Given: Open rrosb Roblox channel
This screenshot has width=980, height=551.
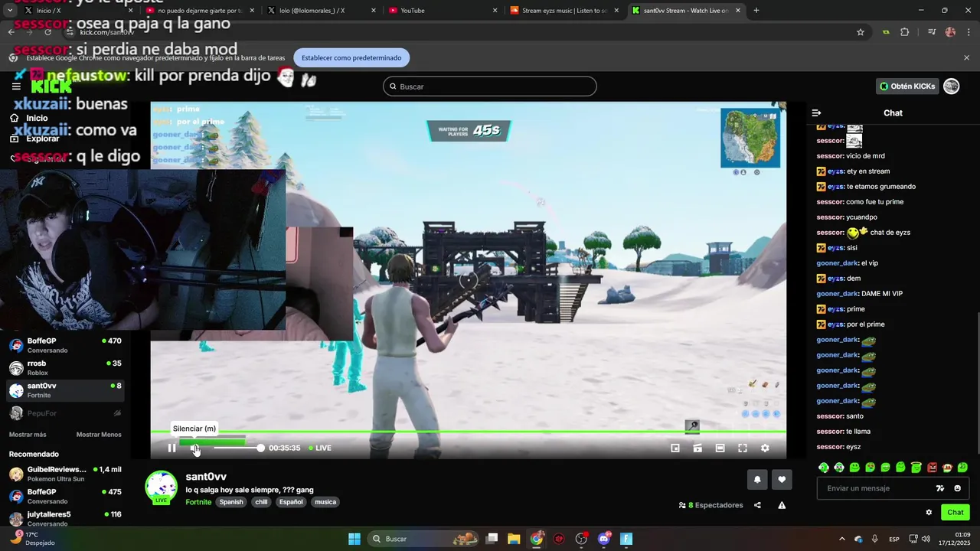Looking at the screenshot, I should [65, 368].
